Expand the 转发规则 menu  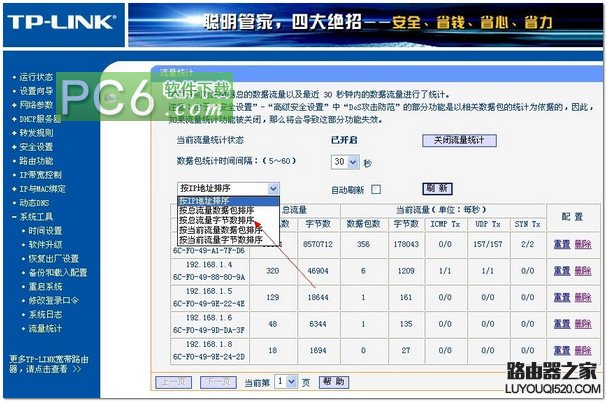pos(36,133)
